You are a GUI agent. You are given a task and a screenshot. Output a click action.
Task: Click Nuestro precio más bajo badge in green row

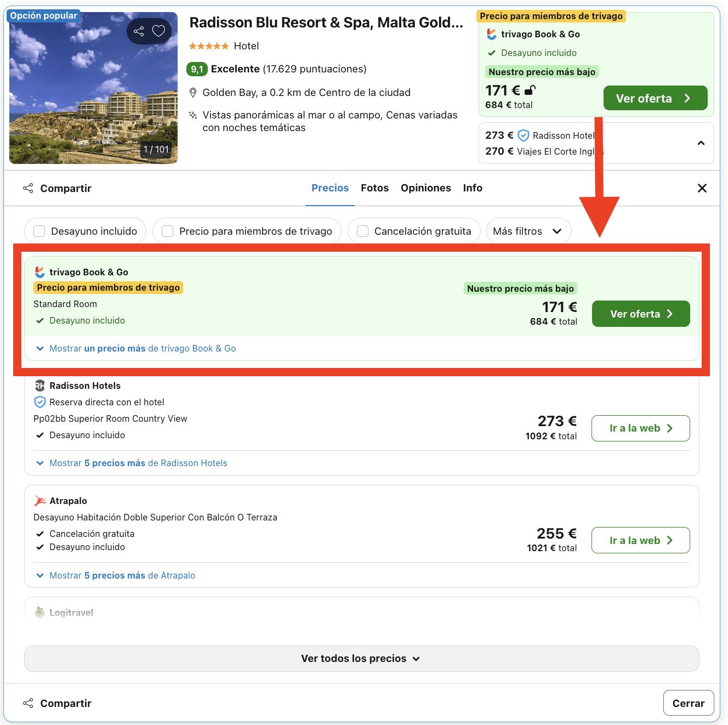coord(520,288)
